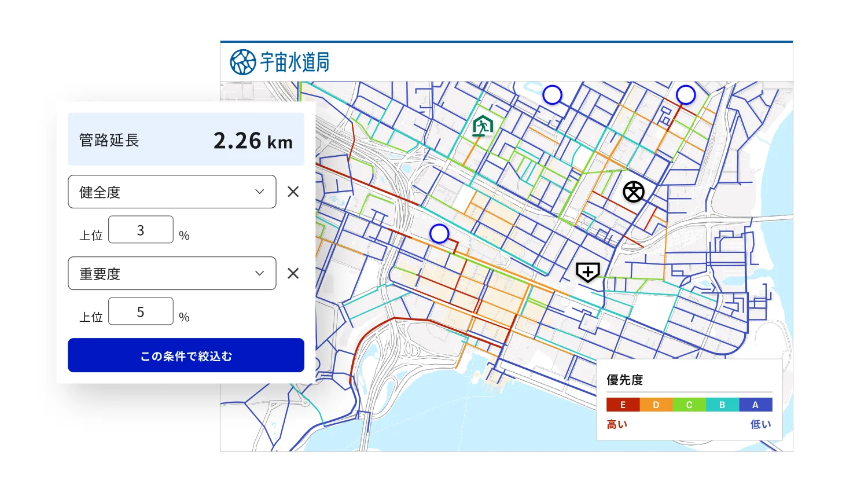Click the 宇宙水道局 globe logo icon
868x492 pixels.
click(x=243, y=62)
